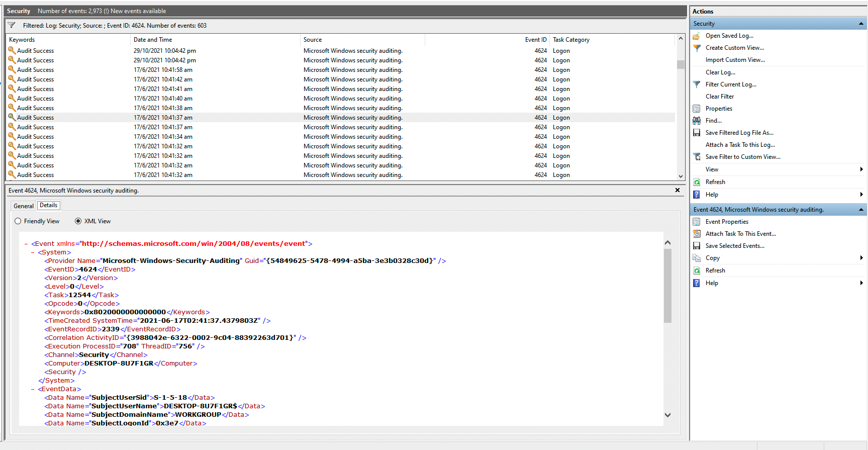Screen dimensions: 868x450
Task: Click Save Filter to Custom View link
Action: pos(743,157)
